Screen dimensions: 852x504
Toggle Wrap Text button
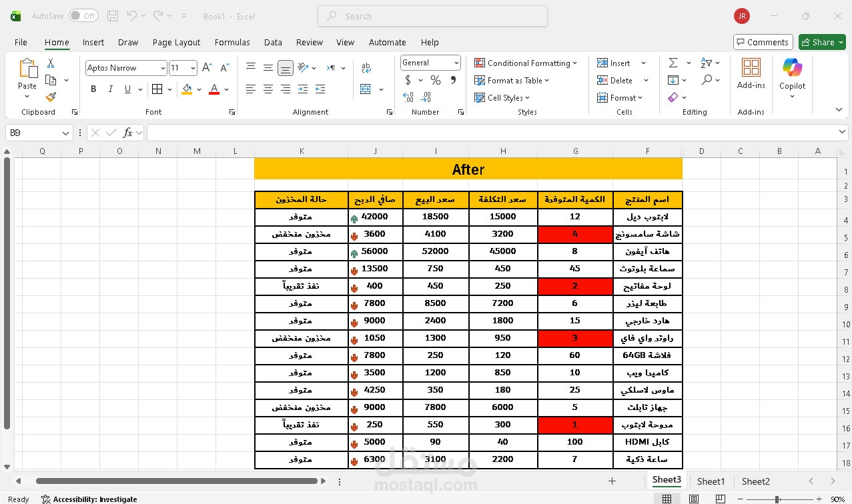[x=366, y=68]
